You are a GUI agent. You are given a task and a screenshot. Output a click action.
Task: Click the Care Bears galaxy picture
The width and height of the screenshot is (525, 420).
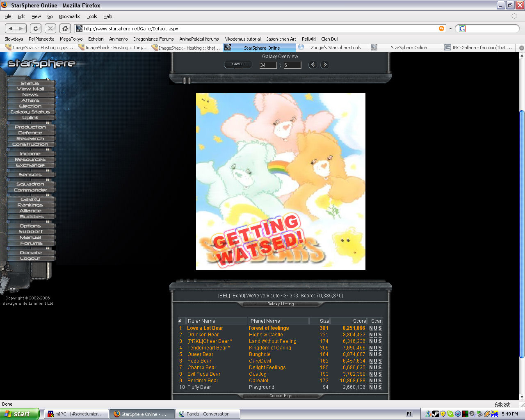[281, 181]
